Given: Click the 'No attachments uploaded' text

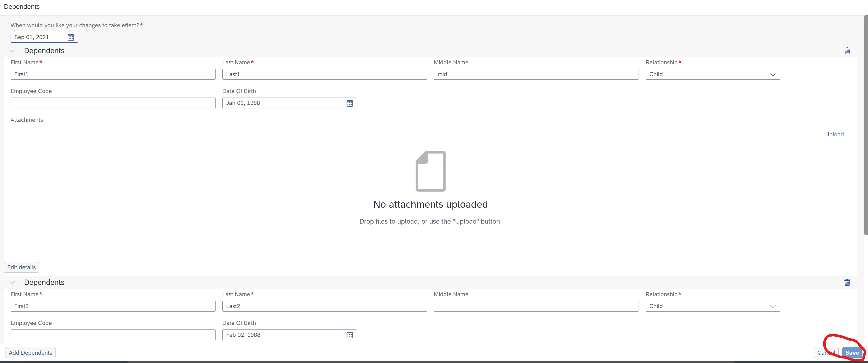Looking at the screenshot, I should (430, 204).
